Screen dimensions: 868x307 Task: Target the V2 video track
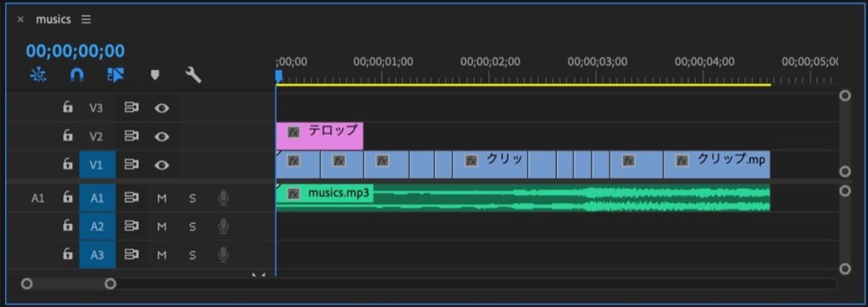coord(97,137)
